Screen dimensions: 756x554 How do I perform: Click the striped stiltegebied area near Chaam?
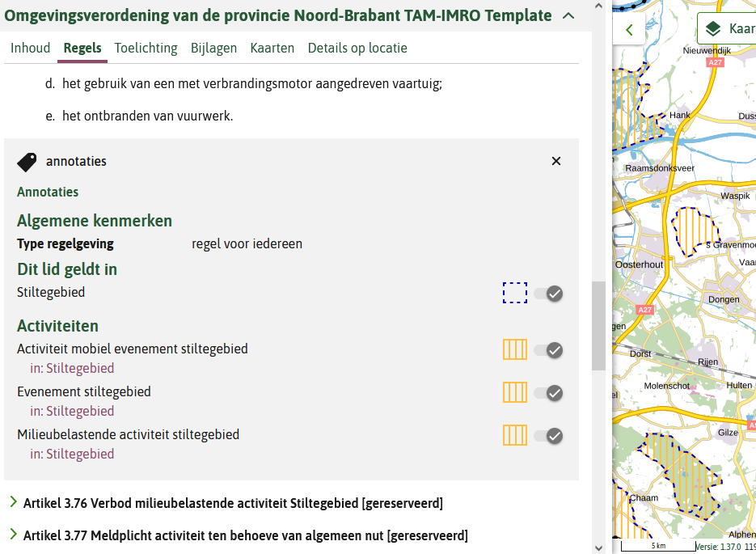click(685, 475)
